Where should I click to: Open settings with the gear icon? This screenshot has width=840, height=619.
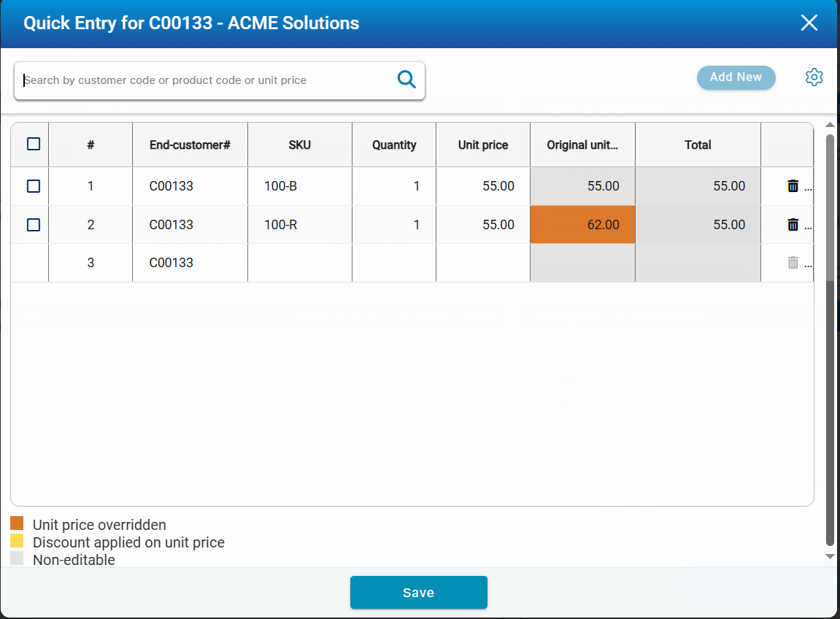[814, 77]
